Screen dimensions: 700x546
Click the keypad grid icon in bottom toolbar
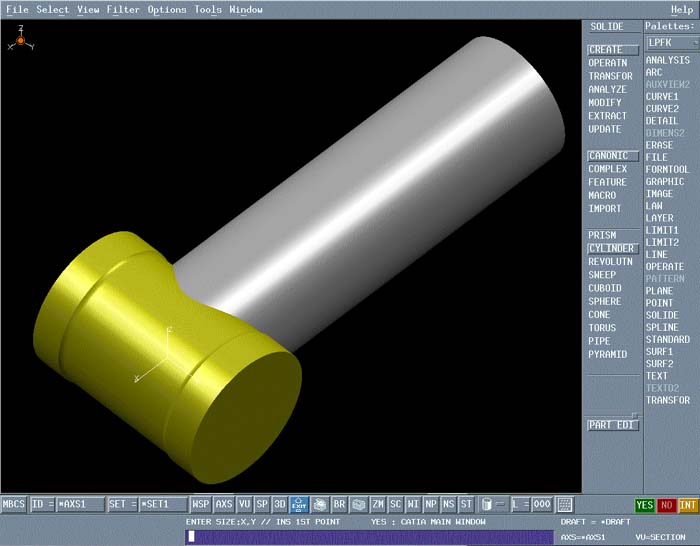[x=565, y=505]
